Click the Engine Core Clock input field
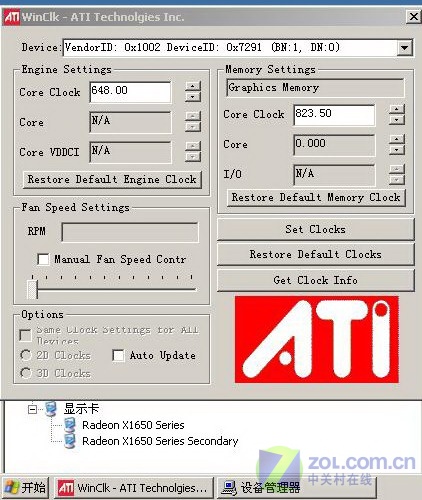 (130, 92)
